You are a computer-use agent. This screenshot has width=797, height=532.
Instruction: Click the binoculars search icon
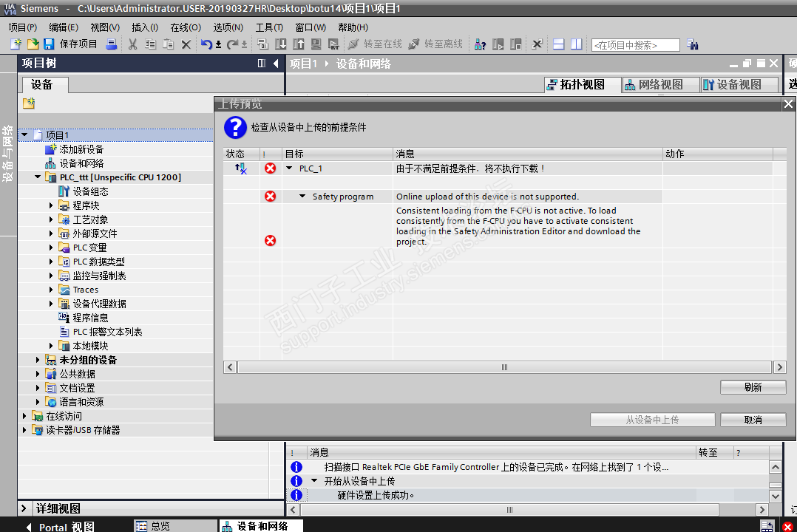[692, 44]
